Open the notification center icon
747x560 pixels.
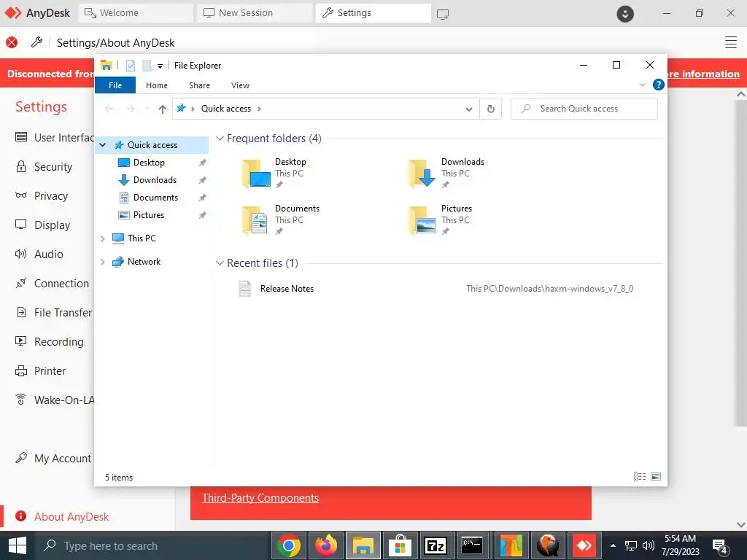[719, 546]
